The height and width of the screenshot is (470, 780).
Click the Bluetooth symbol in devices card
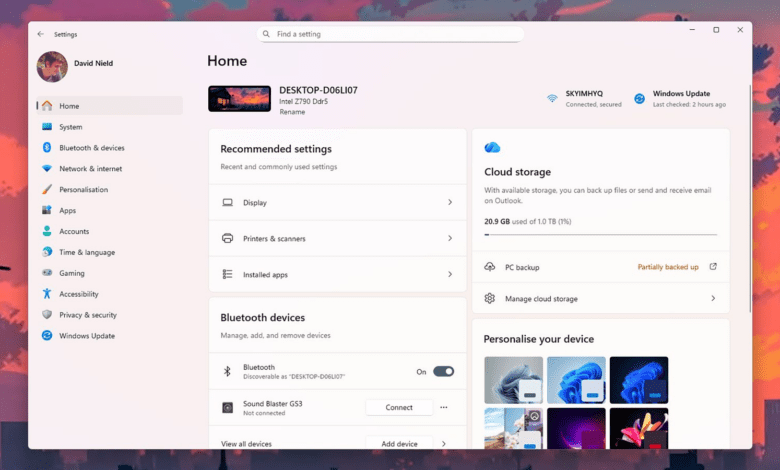[x=227, y=371]
